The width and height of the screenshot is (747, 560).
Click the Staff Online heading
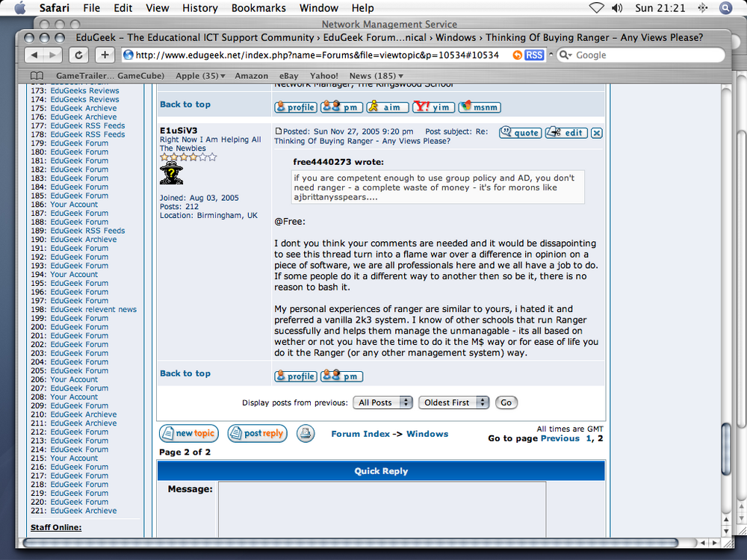pos(56,527)
